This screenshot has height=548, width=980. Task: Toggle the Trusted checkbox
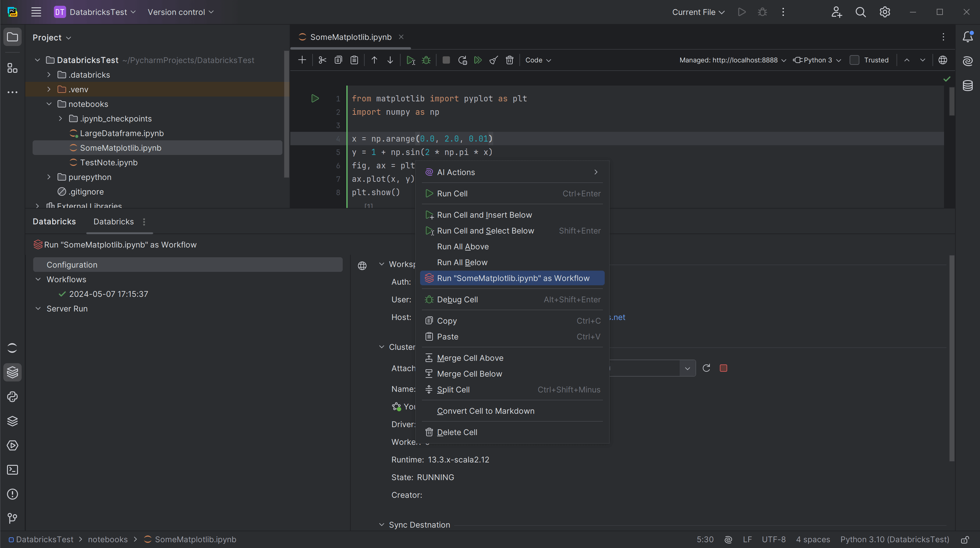[x=854, y=60]
